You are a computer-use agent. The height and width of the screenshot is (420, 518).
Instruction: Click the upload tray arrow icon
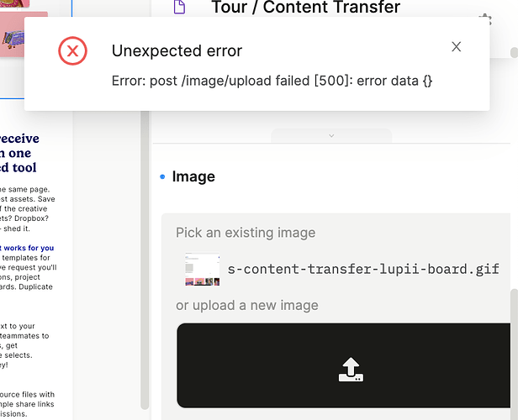point(351,368)
